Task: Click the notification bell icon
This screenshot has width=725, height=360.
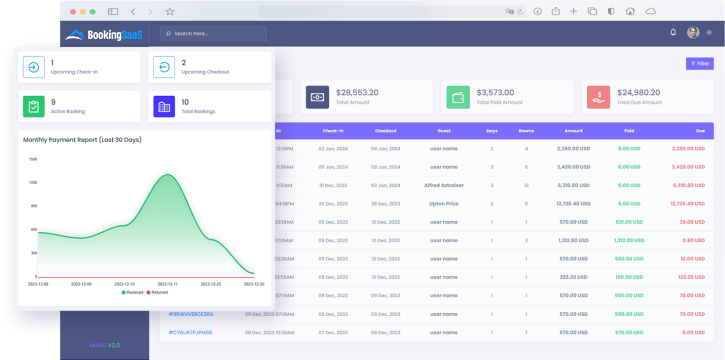Action: tap(673, 32)
